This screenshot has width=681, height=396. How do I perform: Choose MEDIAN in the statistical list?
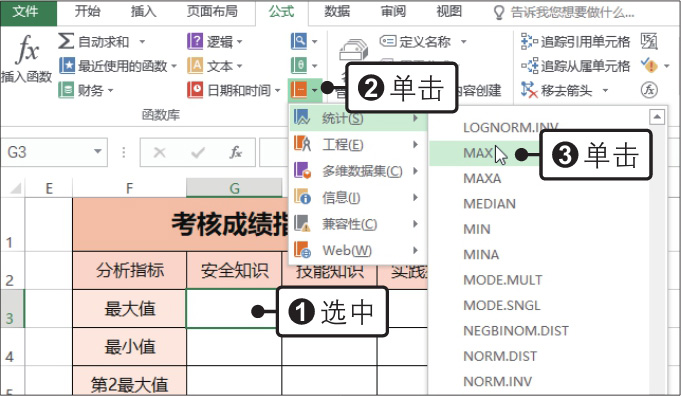pos(489,204)
